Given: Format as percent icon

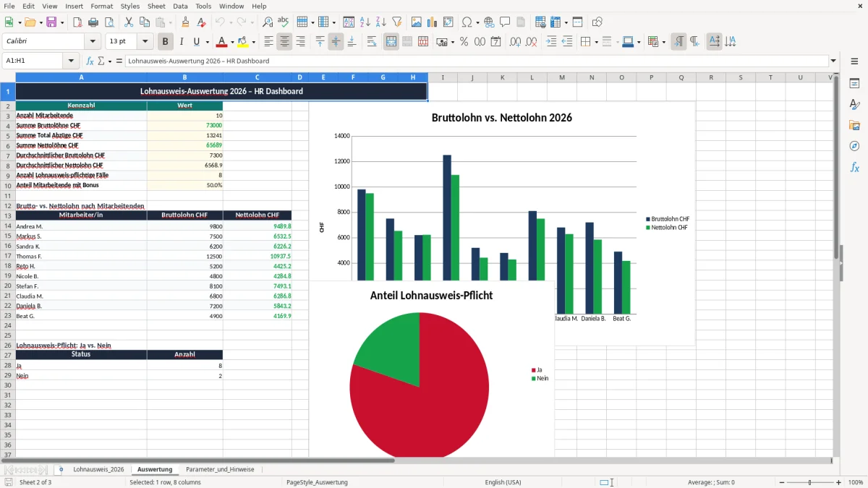Looking at the screenshot, I should click(x=464, y=42).
